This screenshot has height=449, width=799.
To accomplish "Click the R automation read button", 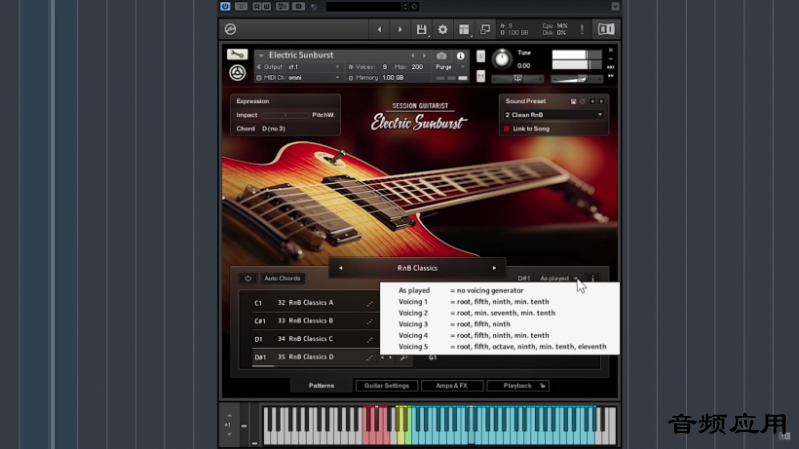I will coord(257,7).
